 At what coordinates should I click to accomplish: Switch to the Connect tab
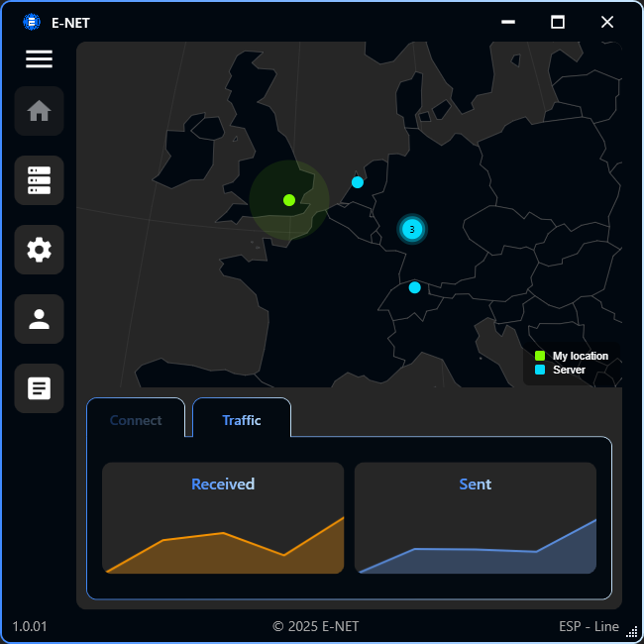click(x=136, y=418)
